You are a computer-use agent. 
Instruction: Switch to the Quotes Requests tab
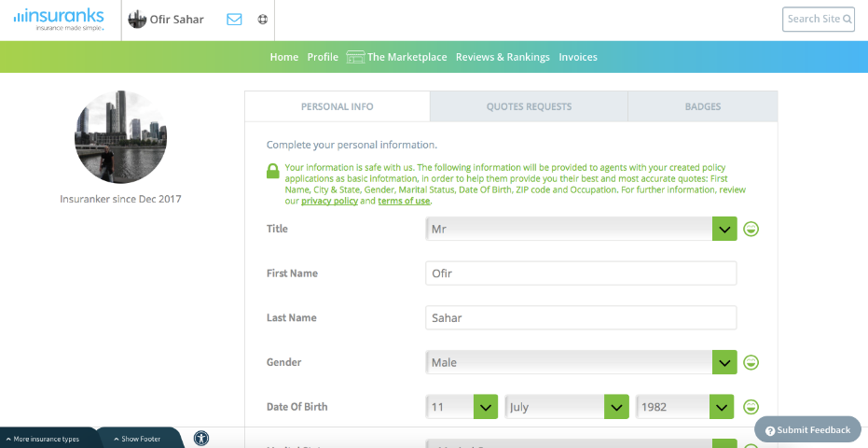tap(529, 106)
